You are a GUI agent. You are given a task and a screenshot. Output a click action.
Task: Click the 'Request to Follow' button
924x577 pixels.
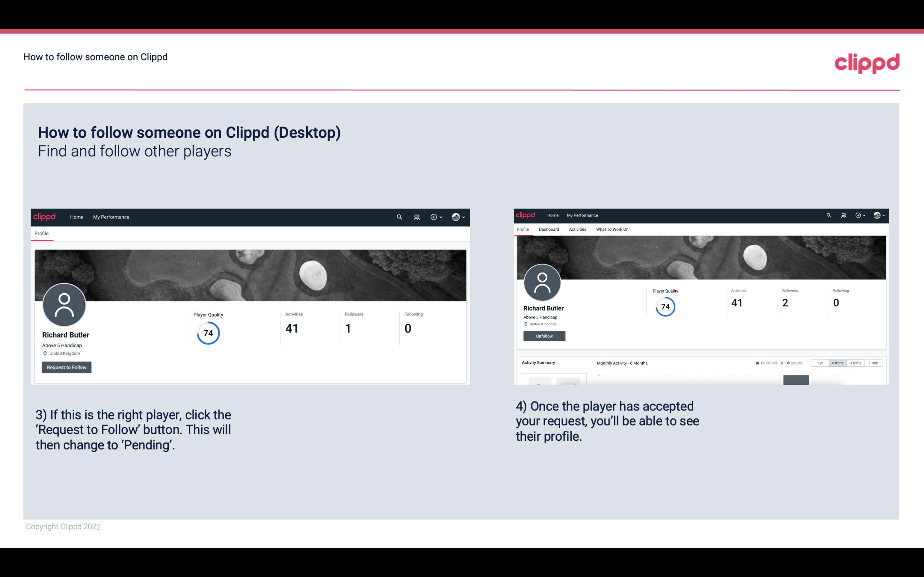coord(67,367)
